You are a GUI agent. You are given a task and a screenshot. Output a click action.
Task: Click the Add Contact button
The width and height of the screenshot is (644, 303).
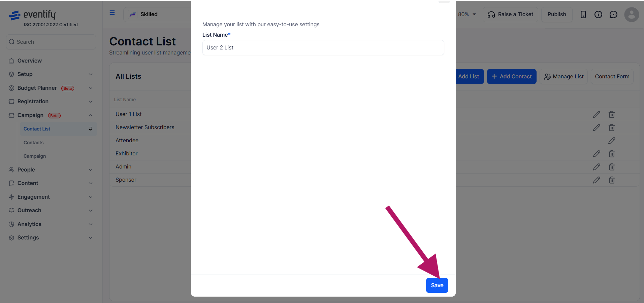pos(512,77)
